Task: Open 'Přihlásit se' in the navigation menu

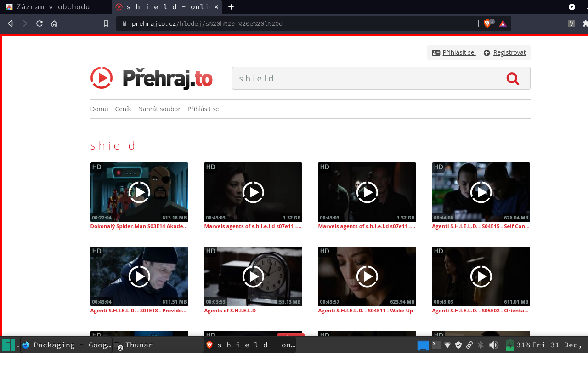Action: coord(203,109)
